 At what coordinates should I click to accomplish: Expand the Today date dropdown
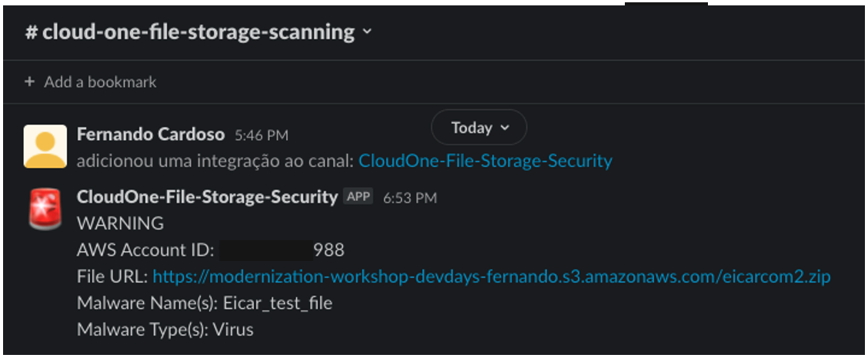(x=479, y=128)
